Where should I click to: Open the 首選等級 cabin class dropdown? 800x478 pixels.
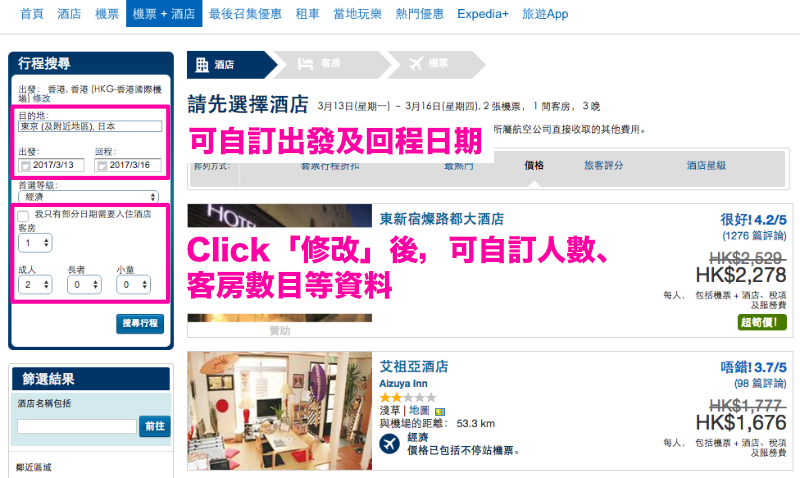88,196
